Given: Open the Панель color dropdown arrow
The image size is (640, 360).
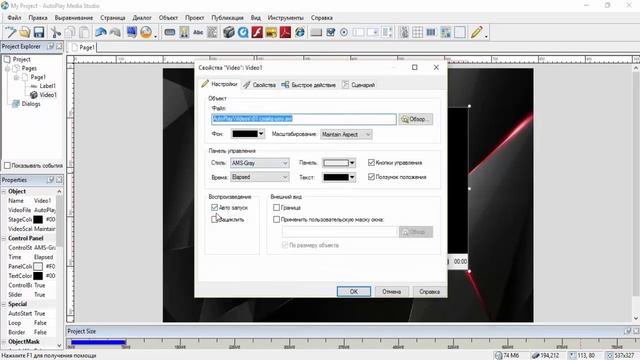Looking at the screenshot, I should [x=352, y=163].
